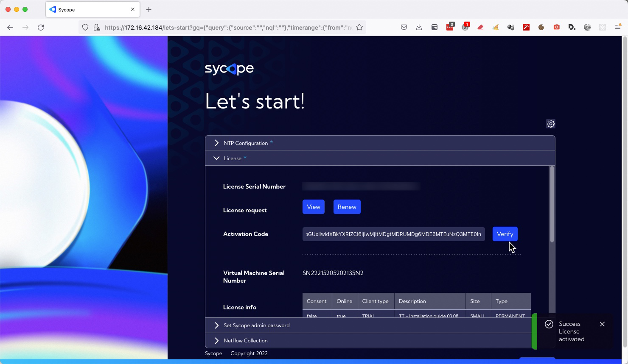
Task: Open the browser hamburger menu
Action: pyautogui.click(x=618, y=27)
